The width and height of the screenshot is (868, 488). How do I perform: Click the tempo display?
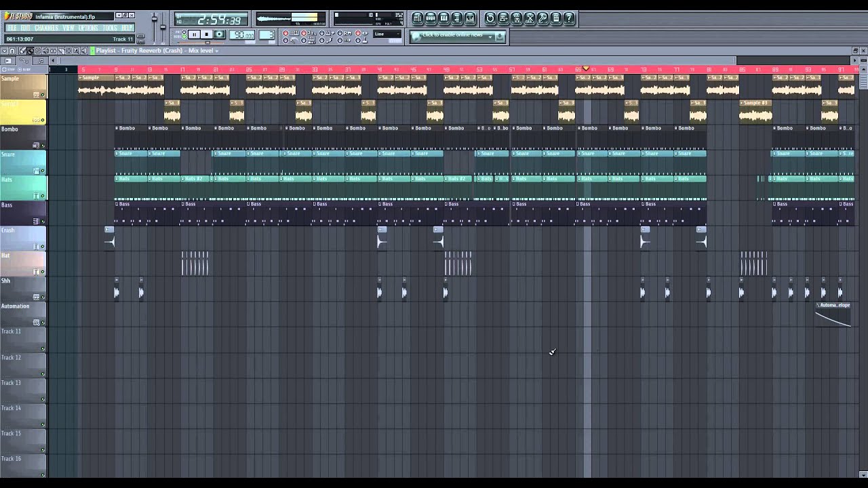click(242, 34)
